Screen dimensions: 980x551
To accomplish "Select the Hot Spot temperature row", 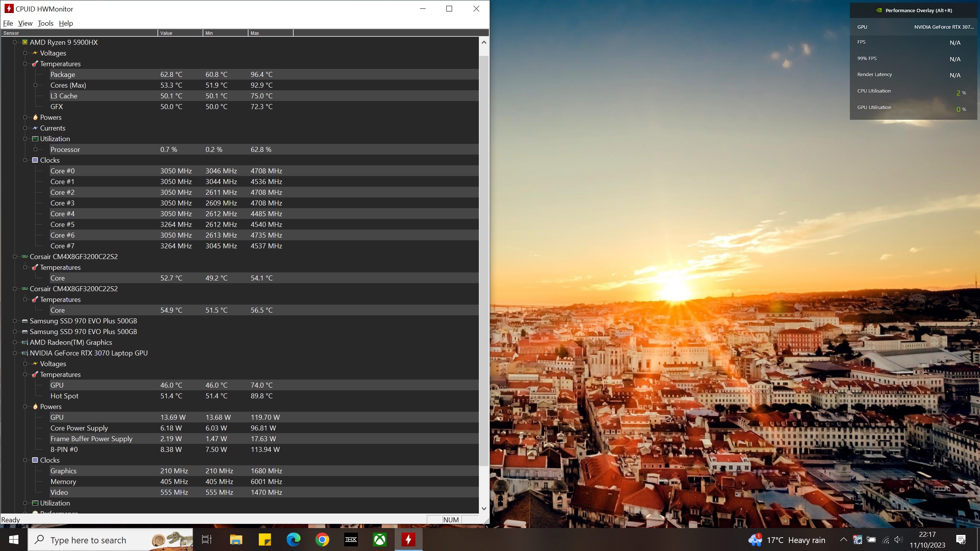I will (x=264, y=396).
